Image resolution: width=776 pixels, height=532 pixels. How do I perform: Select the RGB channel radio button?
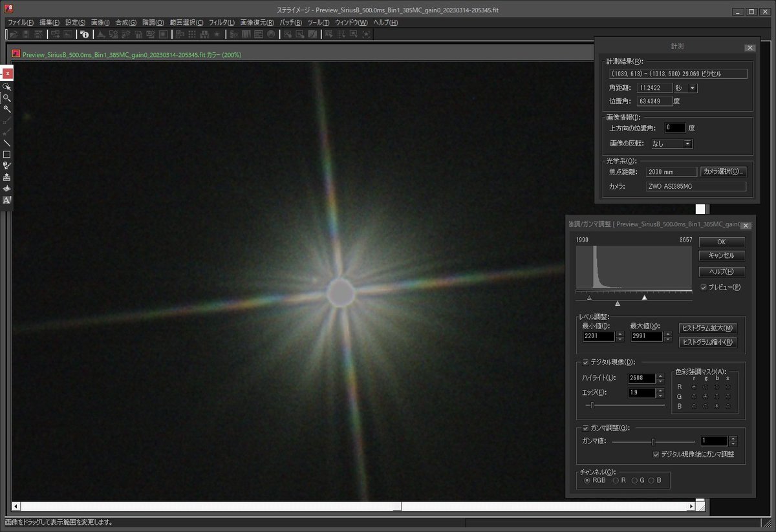click(587, 481)
